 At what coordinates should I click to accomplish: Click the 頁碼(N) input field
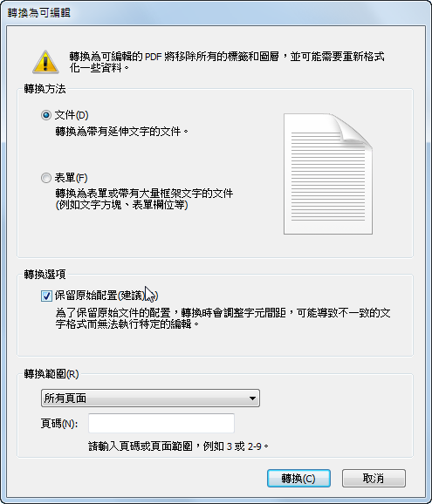coord(161,423)
